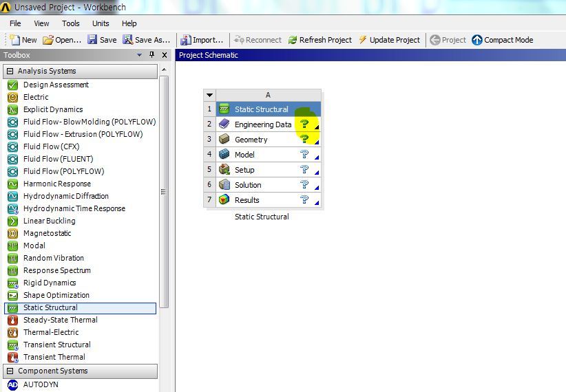
Task: Select Hydrodynamic Time Response item
Action: click(x=74, y=209)
